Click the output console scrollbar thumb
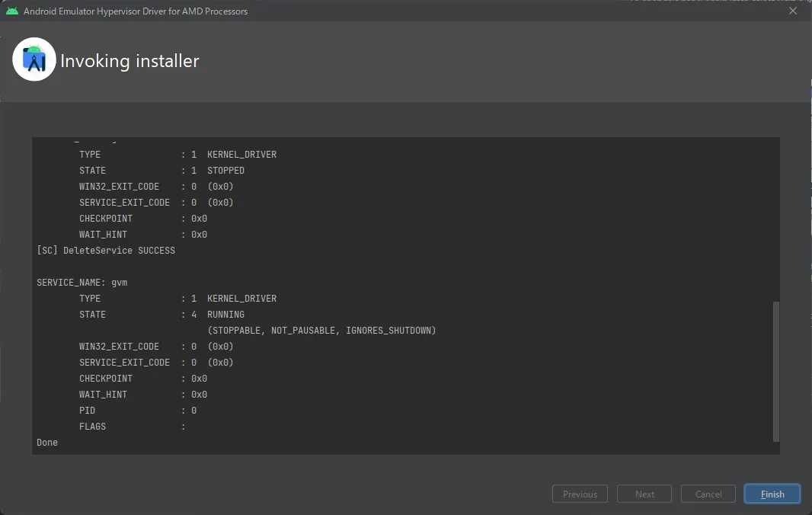Screen dimensions: 812x515 pyautogui.click(x=775, y=371)
